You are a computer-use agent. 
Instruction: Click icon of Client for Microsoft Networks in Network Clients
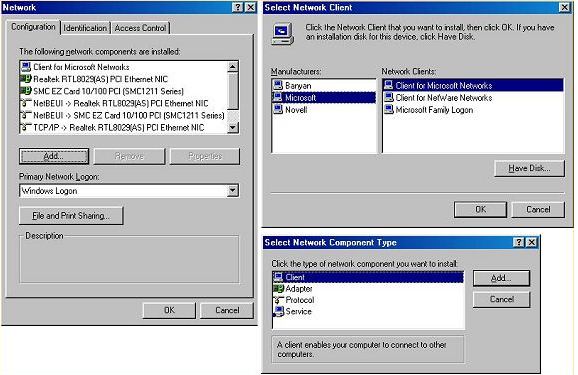[x=389, y=85]
